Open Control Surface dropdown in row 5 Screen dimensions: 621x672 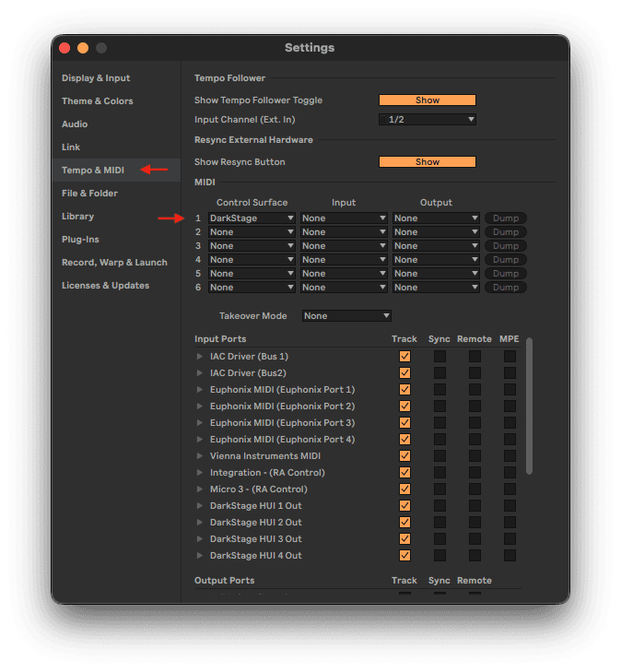(252, 274)
